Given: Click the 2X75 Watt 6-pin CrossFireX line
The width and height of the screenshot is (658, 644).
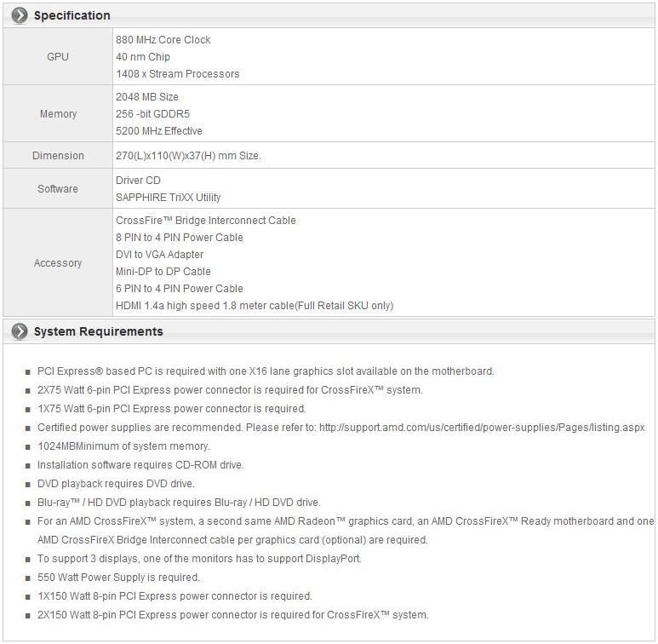Looking at the screenshot, I should click(x=230, y=390).
